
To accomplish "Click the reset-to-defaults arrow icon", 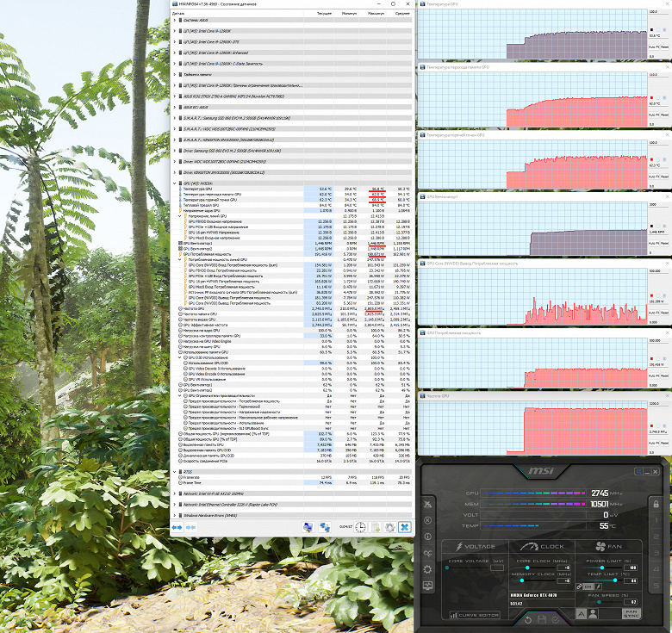I will coord(528,619).
